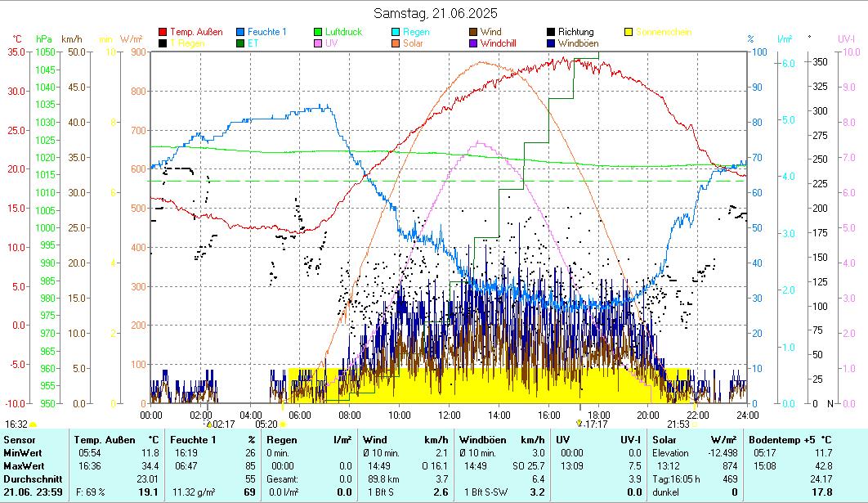
Task: Click the 12:00 time axis label
Action: pos(450,414)
